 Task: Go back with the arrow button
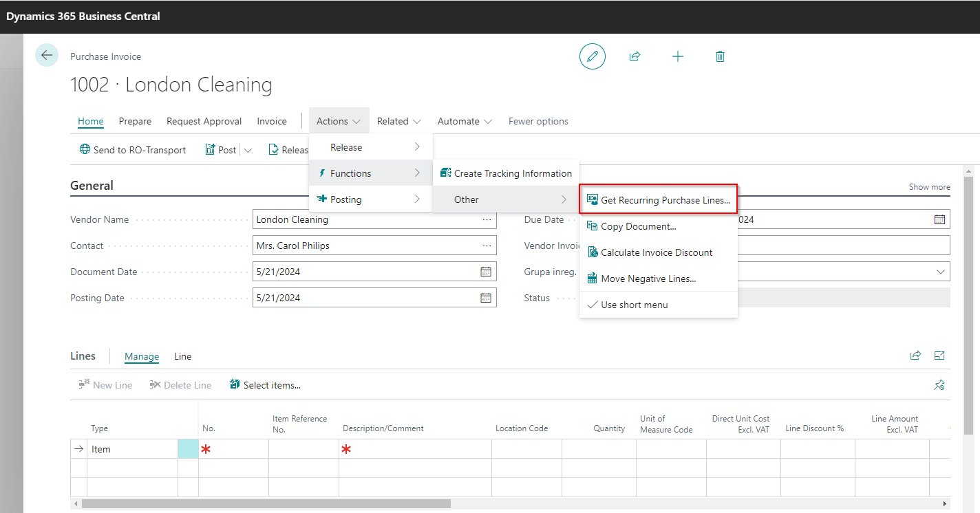[x=47, y=55]
